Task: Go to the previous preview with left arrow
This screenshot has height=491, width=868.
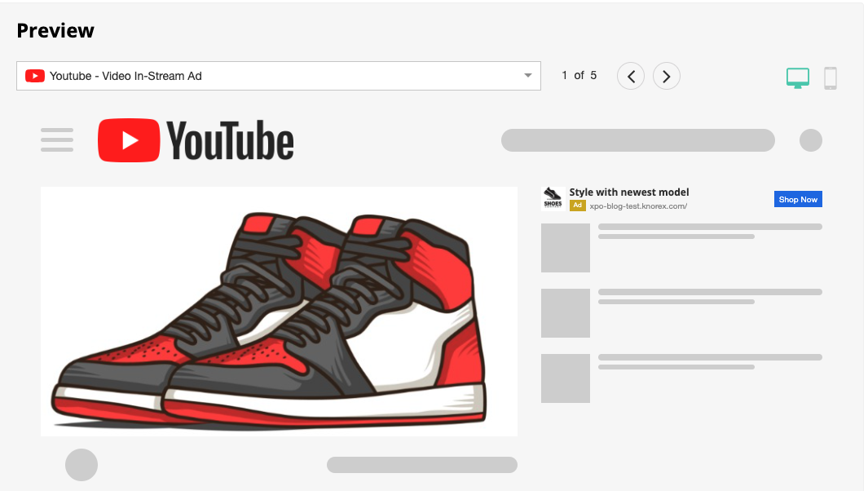Action: point(630,76)
